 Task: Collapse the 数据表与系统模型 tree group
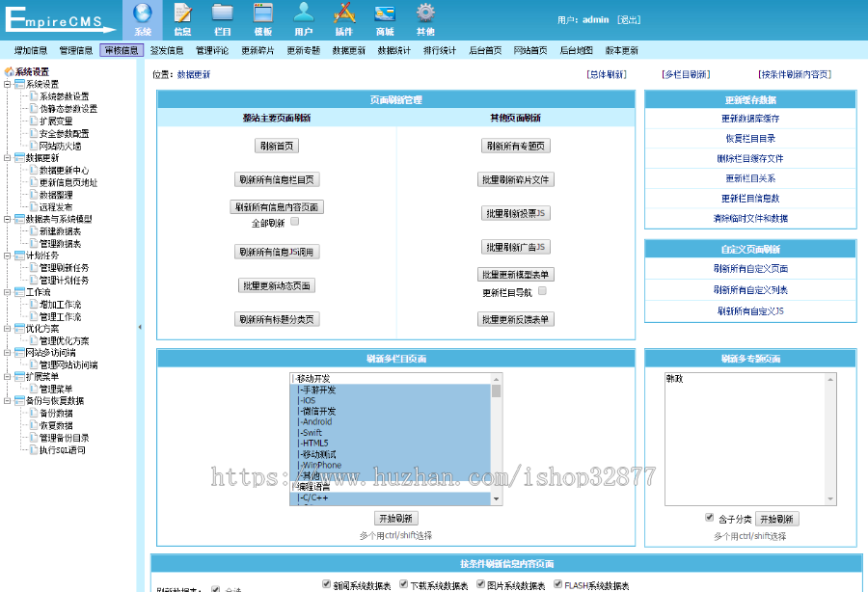coord(7,219)
